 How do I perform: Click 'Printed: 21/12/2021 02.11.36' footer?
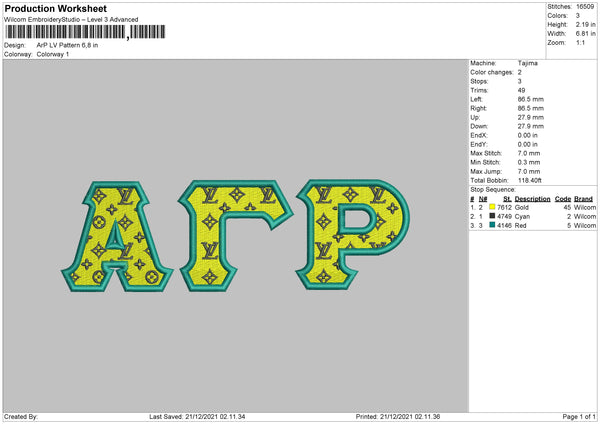398,417
